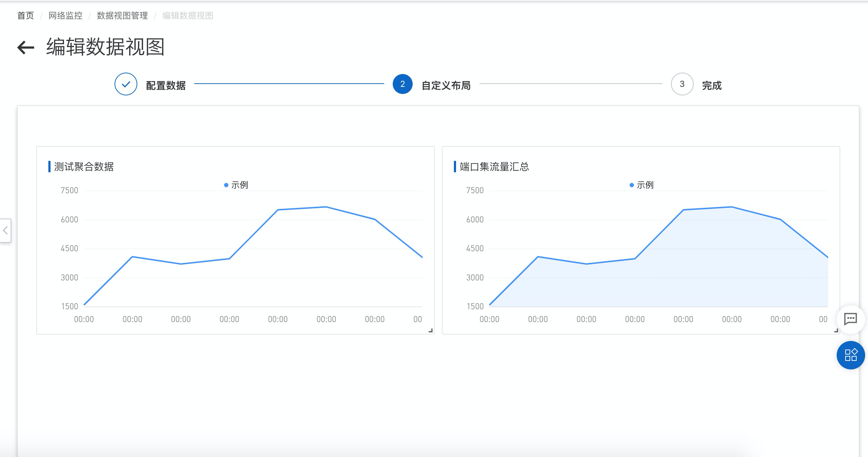Click resize handle of 测试聚合数据 card
This screenshot has height=457, width=868.
pos(430,331)
